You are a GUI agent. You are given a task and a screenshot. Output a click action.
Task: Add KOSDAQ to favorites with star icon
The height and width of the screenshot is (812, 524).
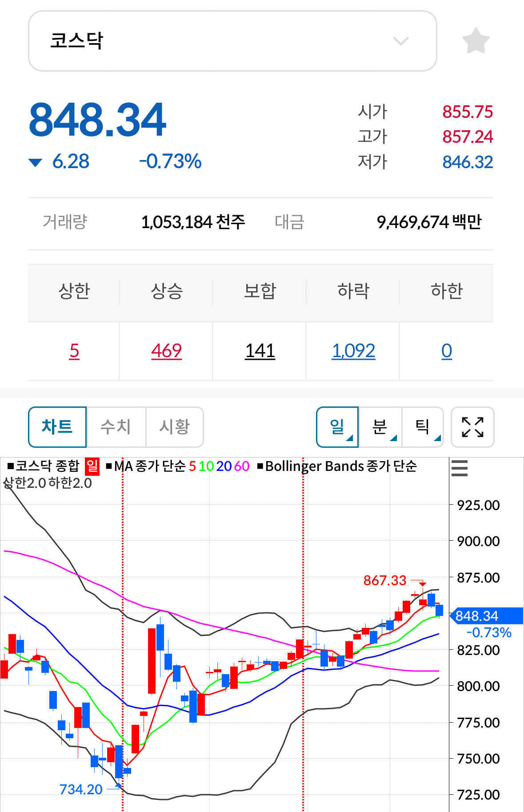tap(476, 41)
